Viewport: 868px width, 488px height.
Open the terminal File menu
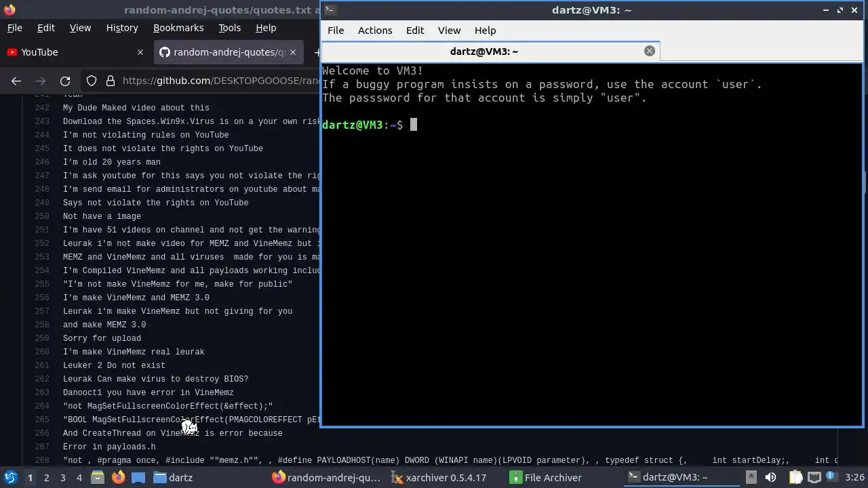coord(336,30)
